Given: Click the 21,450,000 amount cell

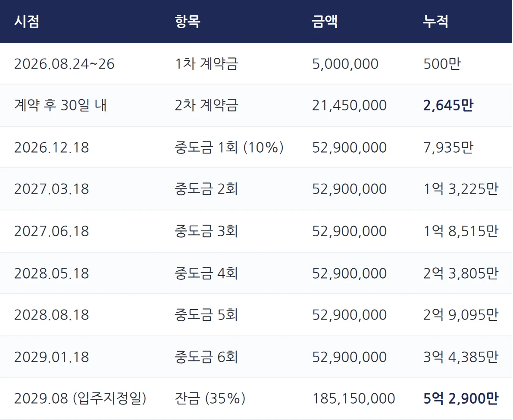Looking at the screenshot, I should click(350, 105).
